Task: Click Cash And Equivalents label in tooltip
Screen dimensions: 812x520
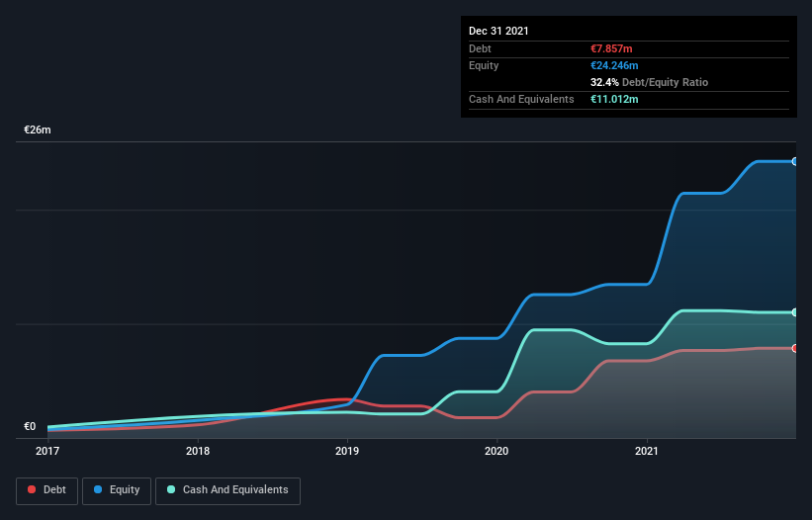Action: point(521,99)
